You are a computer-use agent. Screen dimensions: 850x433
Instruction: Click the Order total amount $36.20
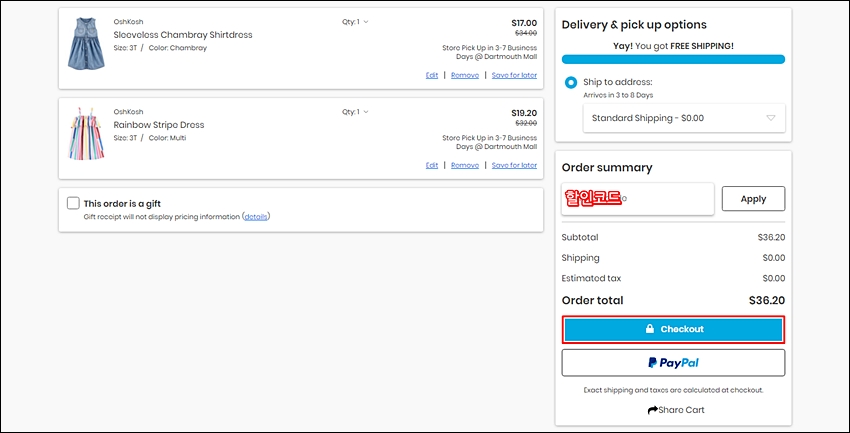tap(767, 300)
